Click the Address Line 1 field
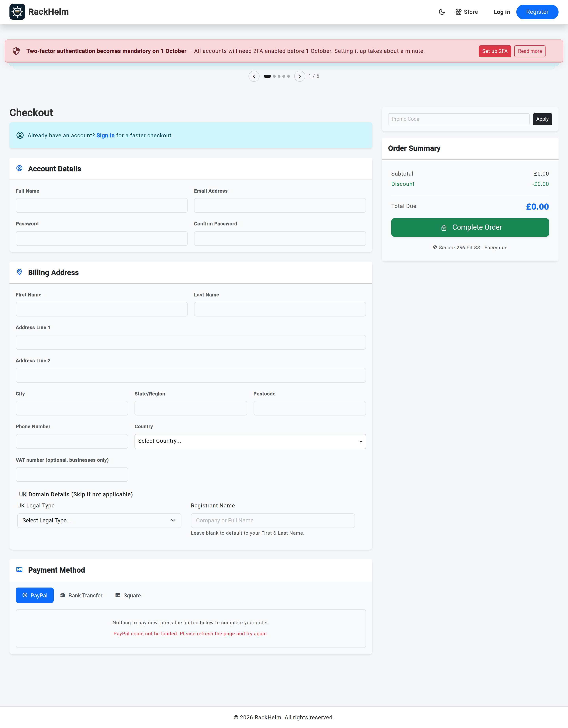 191,342
